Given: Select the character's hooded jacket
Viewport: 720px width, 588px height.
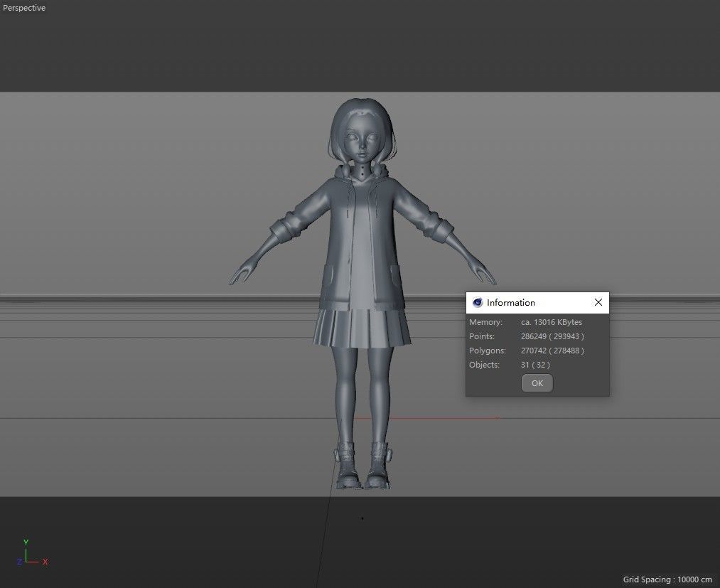Looking at the screenshot, I should pyautogui.click(x=362, y=235).
